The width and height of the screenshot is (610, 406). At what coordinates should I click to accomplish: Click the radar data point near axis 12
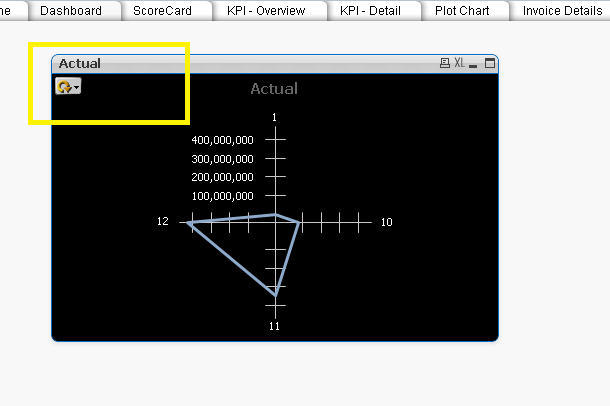pyautogui.click(x=188, y=223)
